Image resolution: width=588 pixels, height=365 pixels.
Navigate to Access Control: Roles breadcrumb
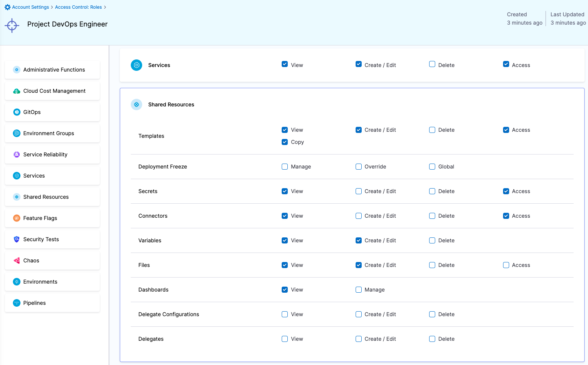pos(78,7)
